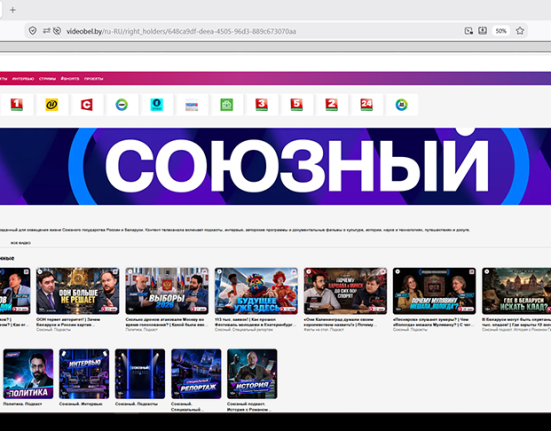Play the ООН больше не решает video
The width and height of the screenshot is (551, 431).
pos(78,291)
